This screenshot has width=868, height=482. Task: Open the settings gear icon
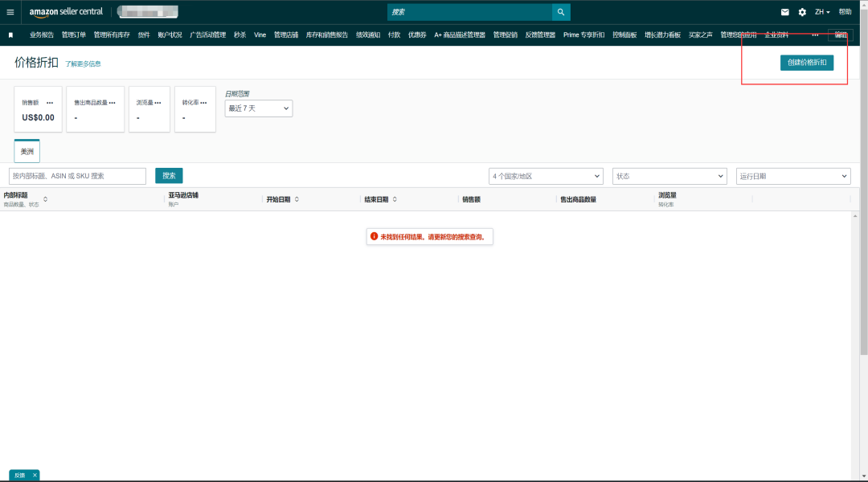click(x=802, y=12)
